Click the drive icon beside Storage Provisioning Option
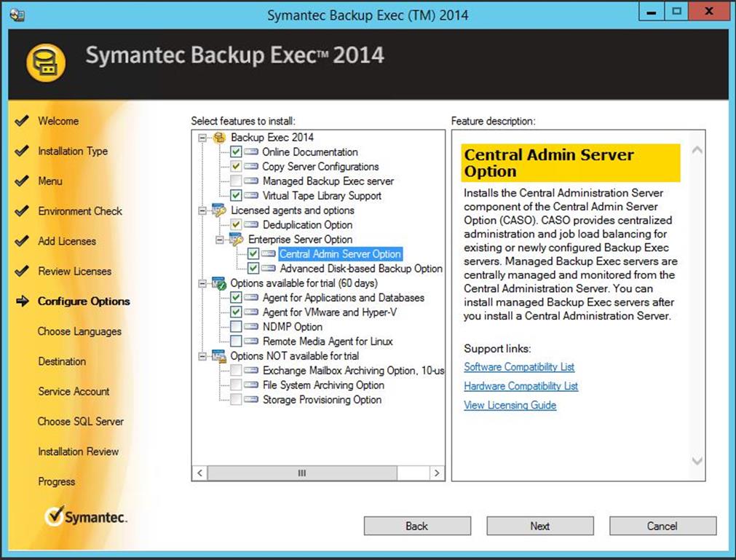Screen dimensions: 736x560 tap(251, 400)
